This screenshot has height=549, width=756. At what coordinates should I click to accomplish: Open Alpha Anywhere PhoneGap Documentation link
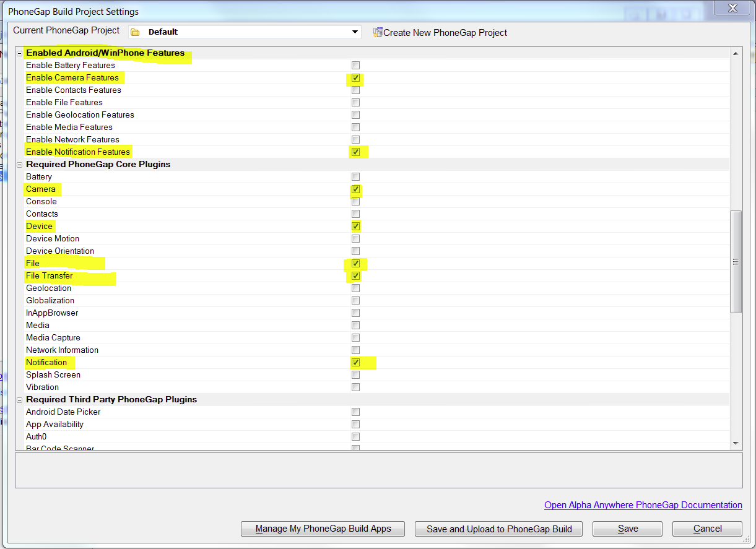[643, 505]
